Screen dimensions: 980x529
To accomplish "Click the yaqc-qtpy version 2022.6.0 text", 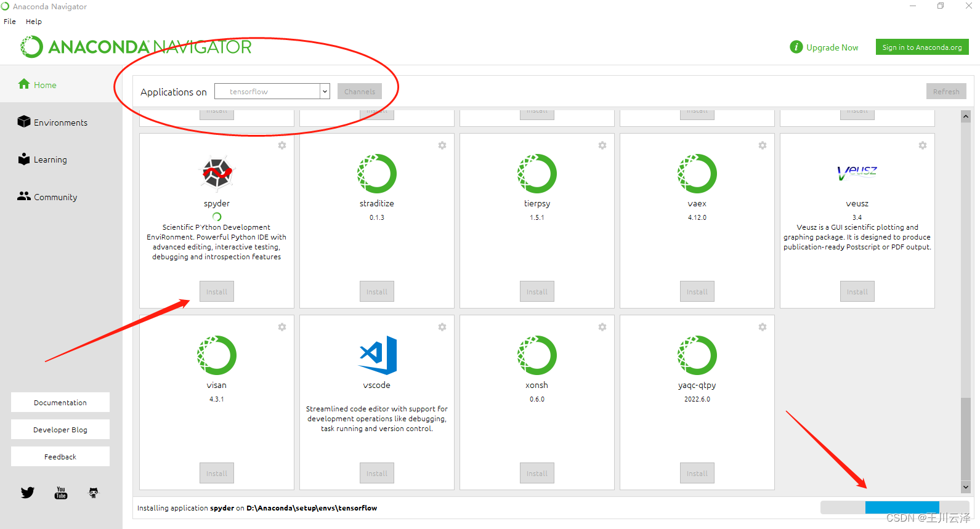I will (x=697, y=399).
